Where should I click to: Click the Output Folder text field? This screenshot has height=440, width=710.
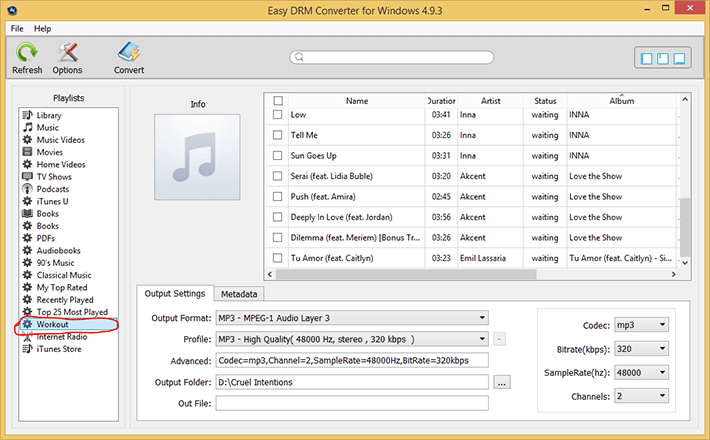(x=352, y=382)
